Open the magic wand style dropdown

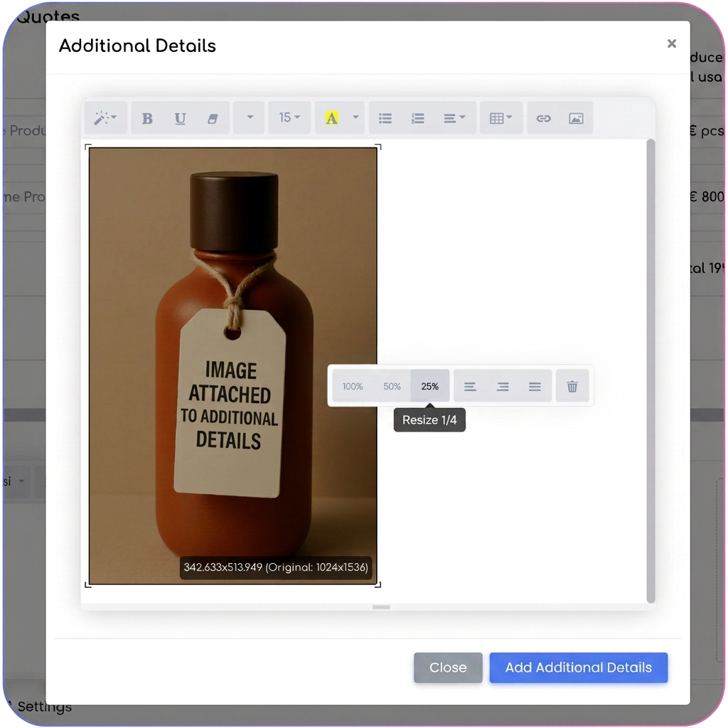pyautogui.click(x=105, y=118)
